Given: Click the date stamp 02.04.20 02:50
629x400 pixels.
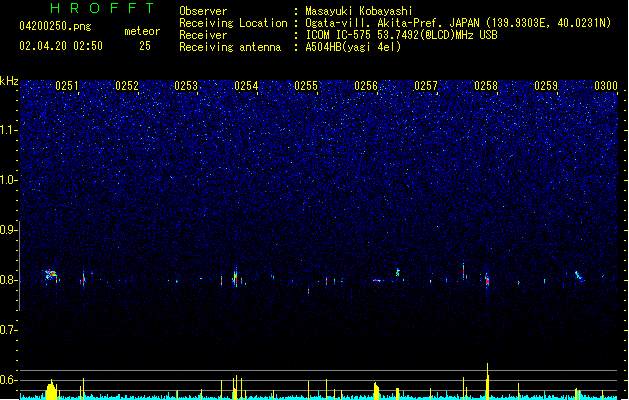Looking at the screenshot, I should coord(61,46).
